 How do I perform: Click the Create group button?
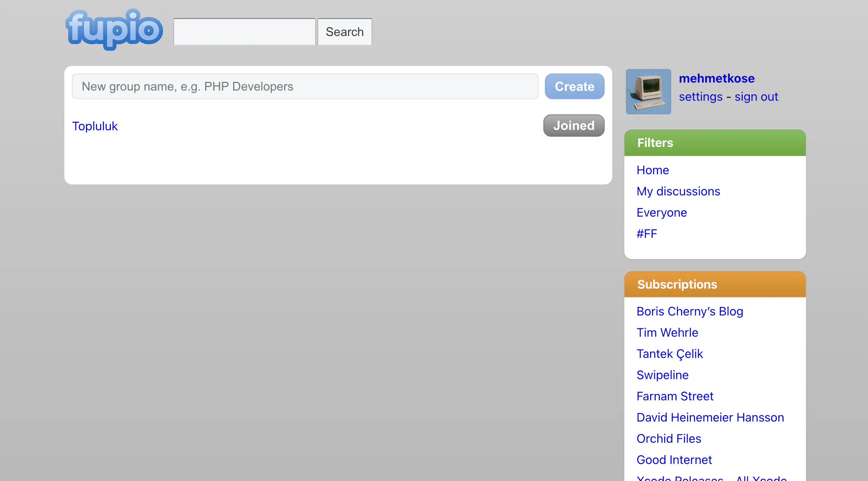click(x=574, y=86)
